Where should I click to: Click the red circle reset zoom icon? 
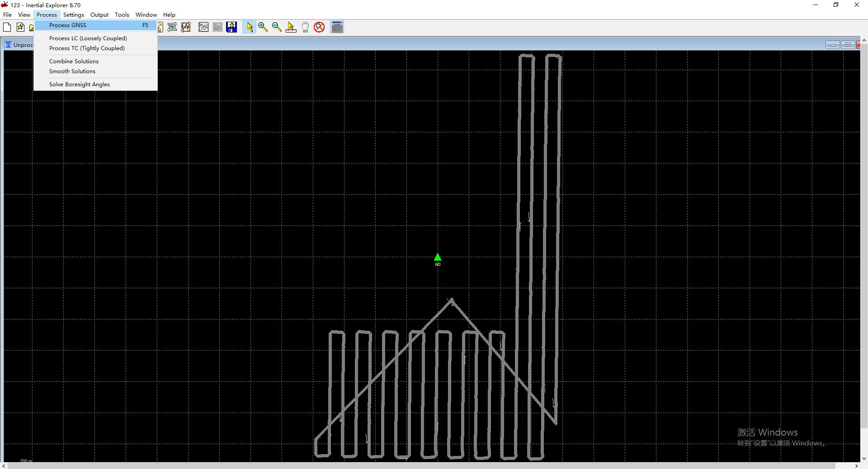click(319, 27)
